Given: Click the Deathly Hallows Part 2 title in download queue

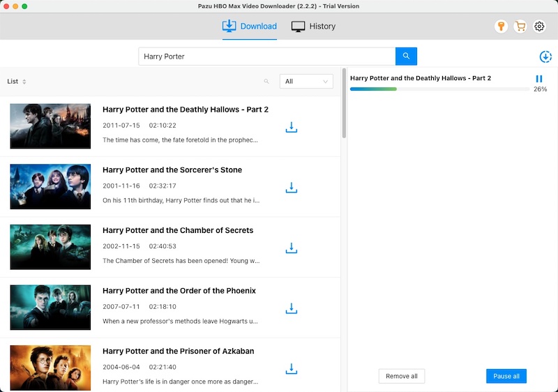Looking at the screenshot, I should pyautogui.click(x=421, y=78).
